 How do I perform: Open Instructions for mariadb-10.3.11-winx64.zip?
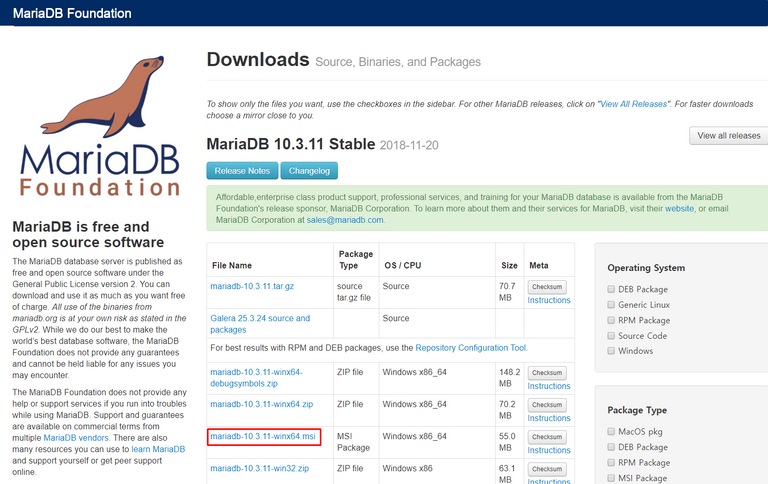(549, 418)
